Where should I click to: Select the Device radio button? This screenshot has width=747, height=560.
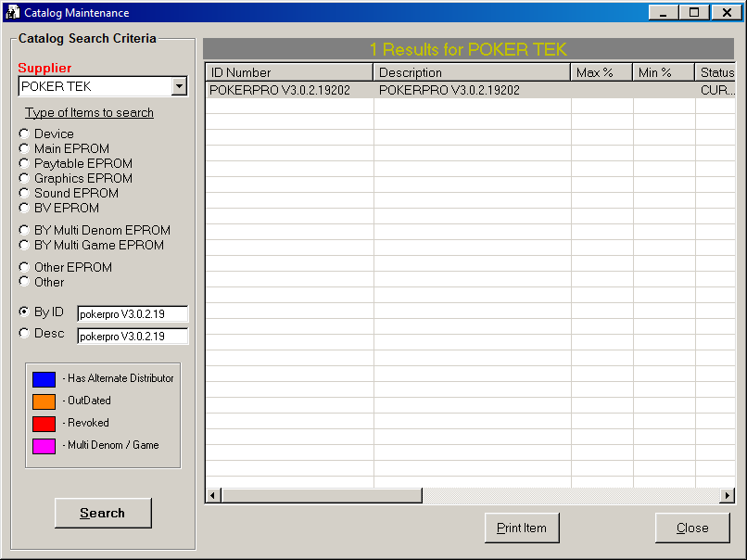click(x=24, y=134)
